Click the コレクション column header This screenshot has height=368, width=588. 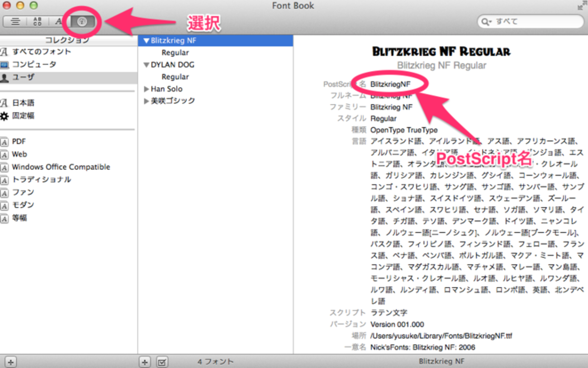point(68,40)
